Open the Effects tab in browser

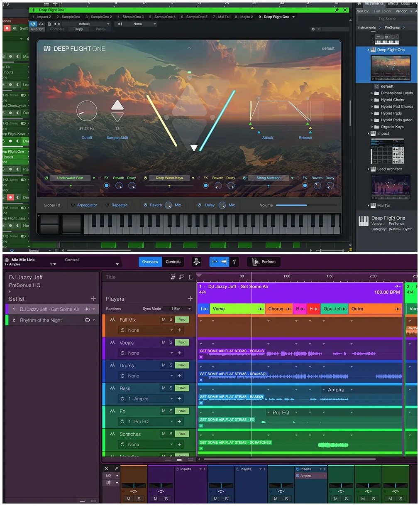pyautogui.click(x=393, y=3)
